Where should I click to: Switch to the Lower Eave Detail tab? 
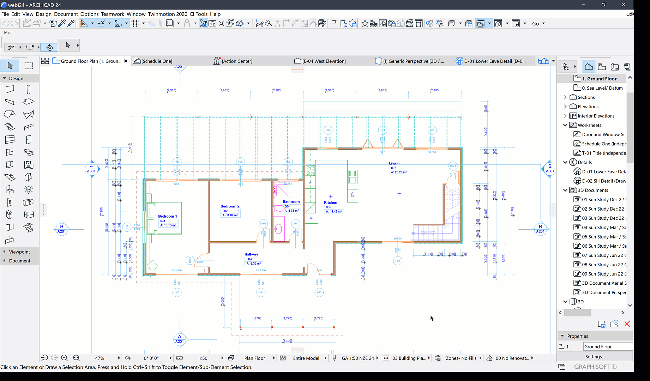(x=493, y=61)
